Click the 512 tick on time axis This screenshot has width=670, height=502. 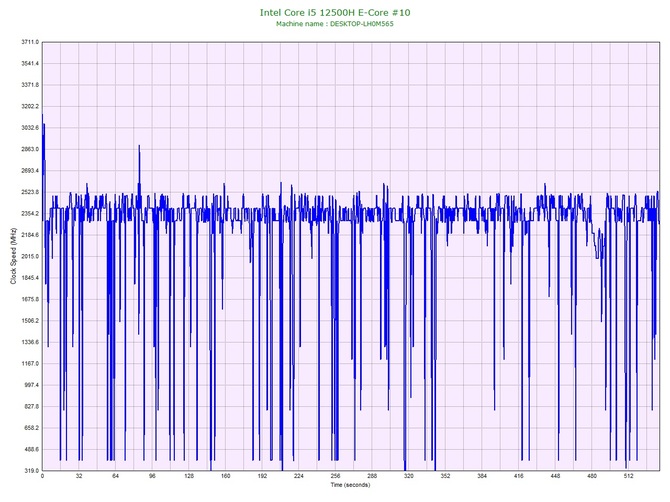click(629, 476)
